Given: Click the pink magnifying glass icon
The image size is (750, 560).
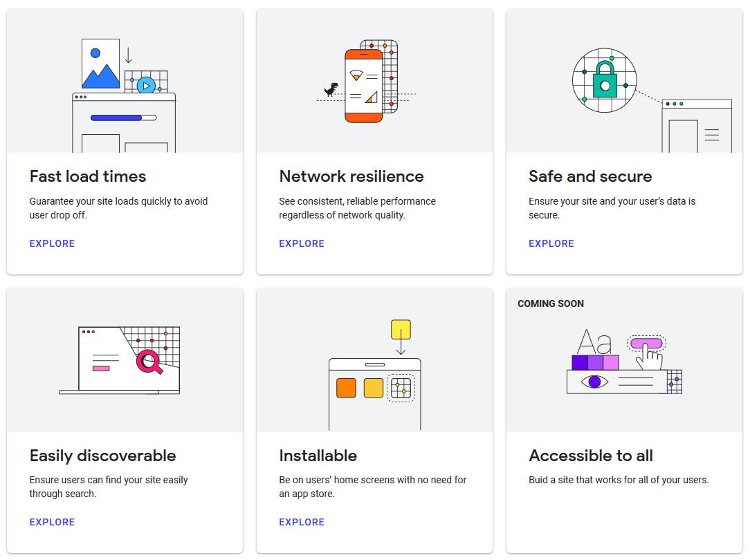Looking at the screenshot, I should click(x=149, y=362).
